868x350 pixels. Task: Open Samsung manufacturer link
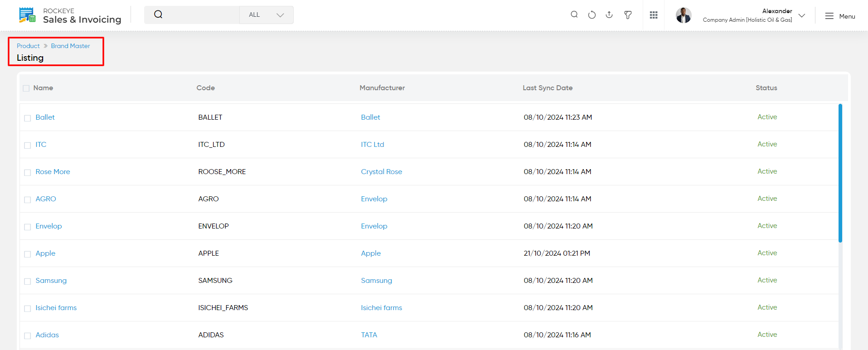[x=376, y=280]
